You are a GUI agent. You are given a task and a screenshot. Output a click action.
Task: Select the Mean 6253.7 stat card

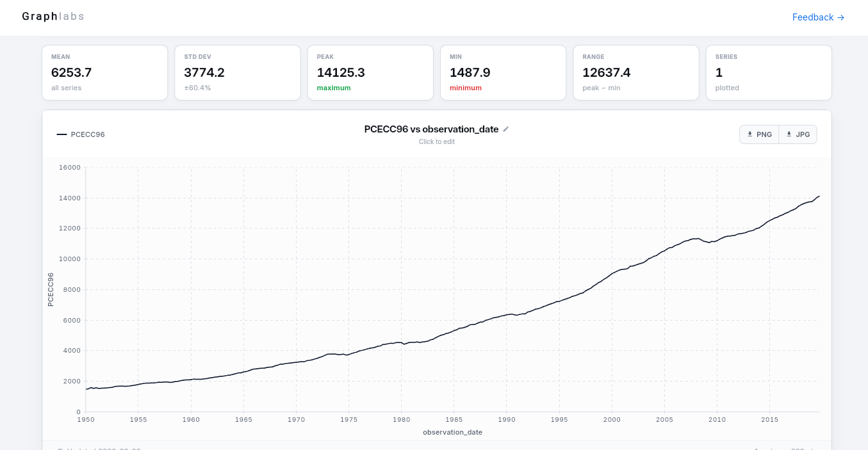pos(104,72)
